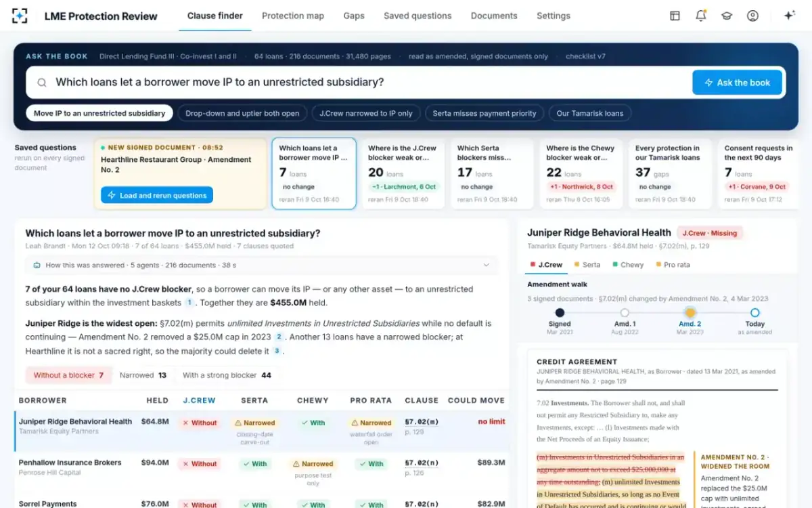
Task: Open saved question Where is the J.Crew blocker weak
Action: click(x=403, y=173)
